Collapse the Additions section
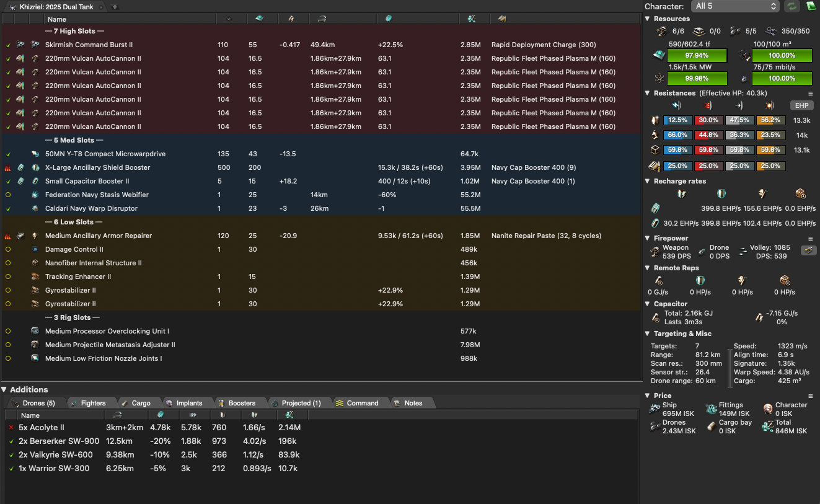 pos(4,389)
